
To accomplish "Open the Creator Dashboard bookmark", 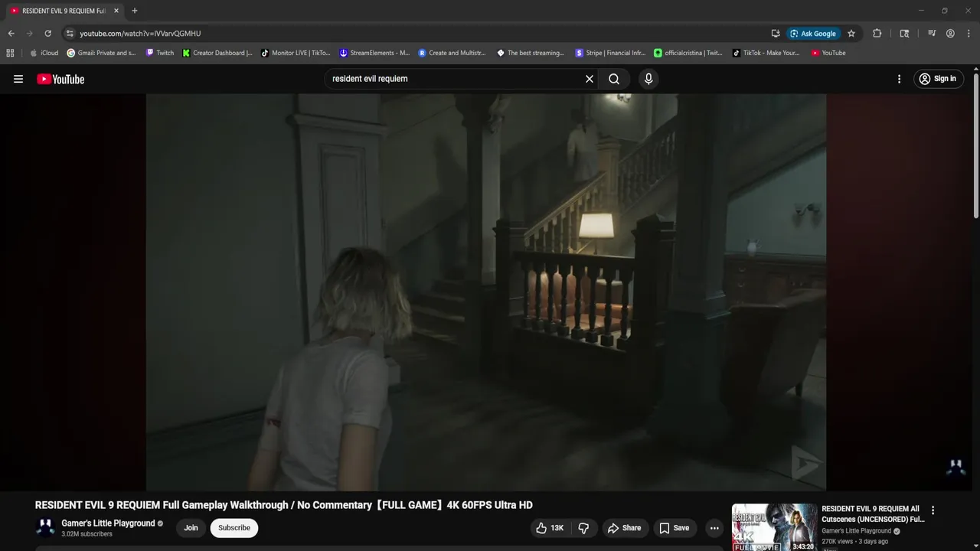I will (217, 53).
